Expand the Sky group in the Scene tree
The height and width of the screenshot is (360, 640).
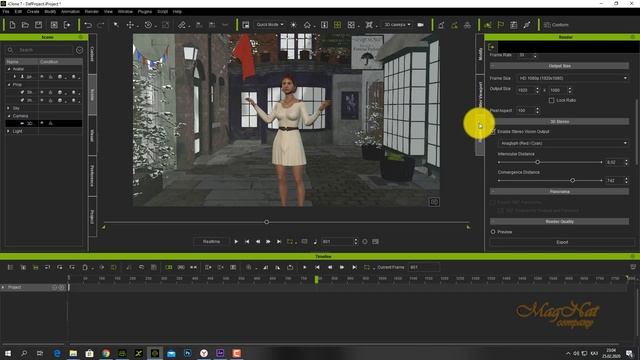tap(9, 108)
